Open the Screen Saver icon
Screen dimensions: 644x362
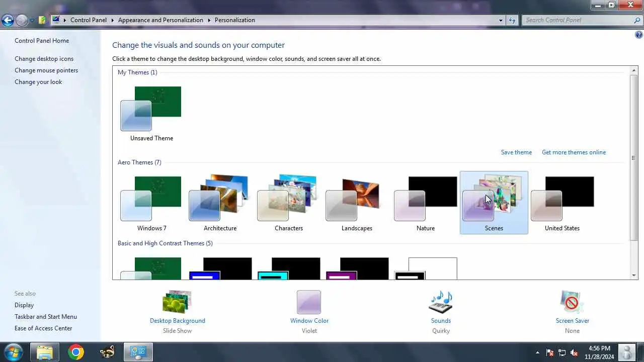(x=572, y=302)
